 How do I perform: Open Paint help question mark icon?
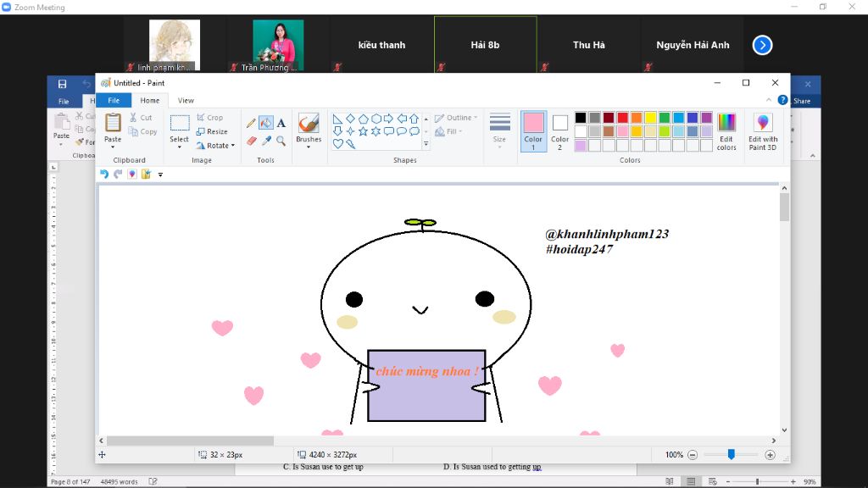click(x=782, y=100)
